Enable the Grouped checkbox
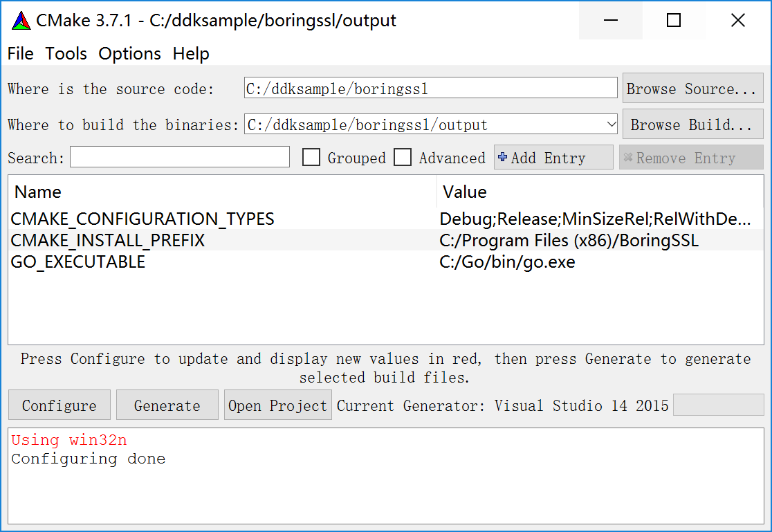This screenshot has height=532, width=772. tap(311, 157)
